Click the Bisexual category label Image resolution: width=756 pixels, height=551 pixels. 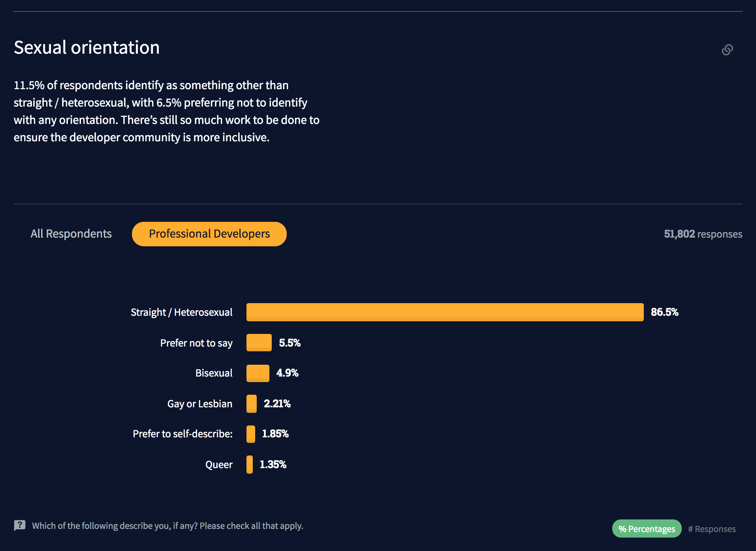click(x=214, y=373)
